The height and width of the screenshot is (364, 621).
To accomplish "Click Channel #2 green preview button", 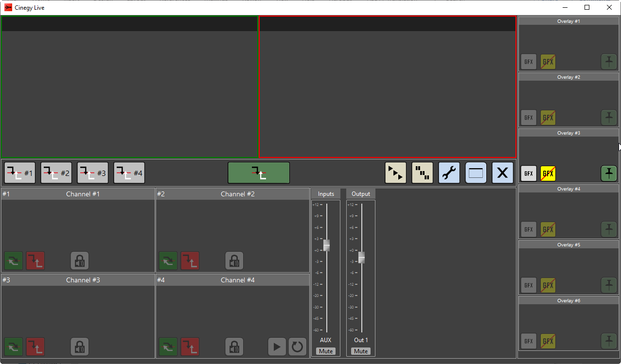I will point(168,261).
